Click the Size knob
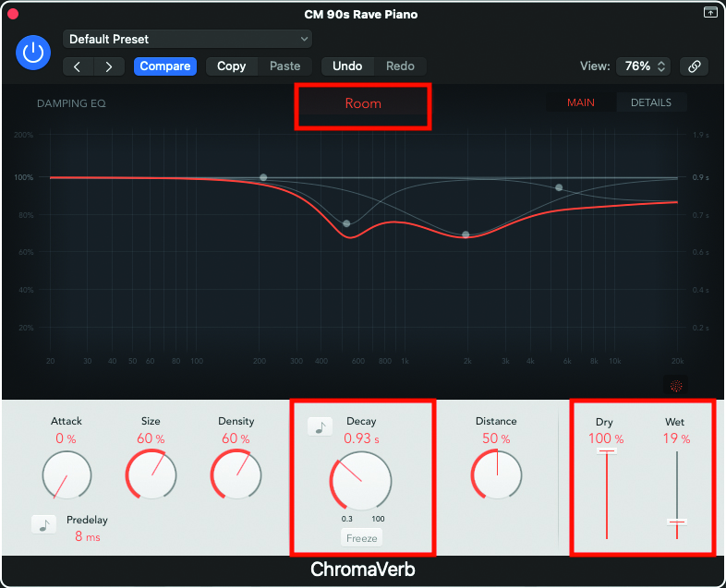This screenshot has height=588, width=726. coord(151,474)
